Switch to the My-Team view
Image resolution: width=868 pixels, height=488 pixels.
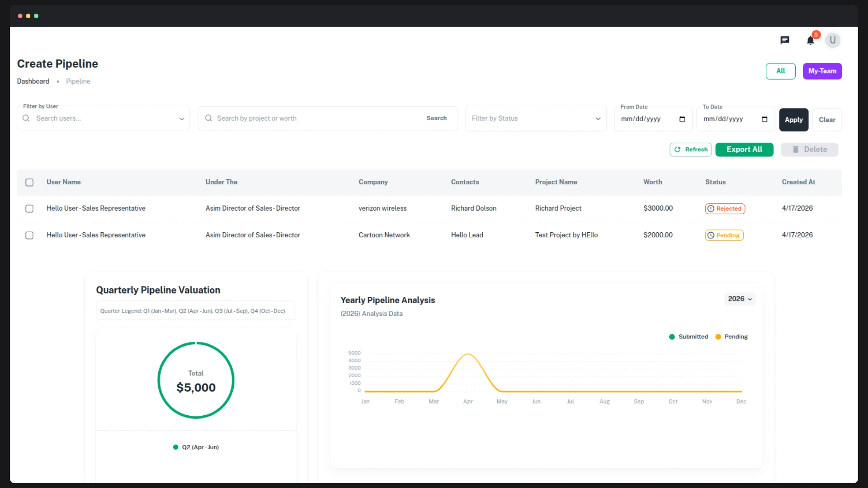822,71
